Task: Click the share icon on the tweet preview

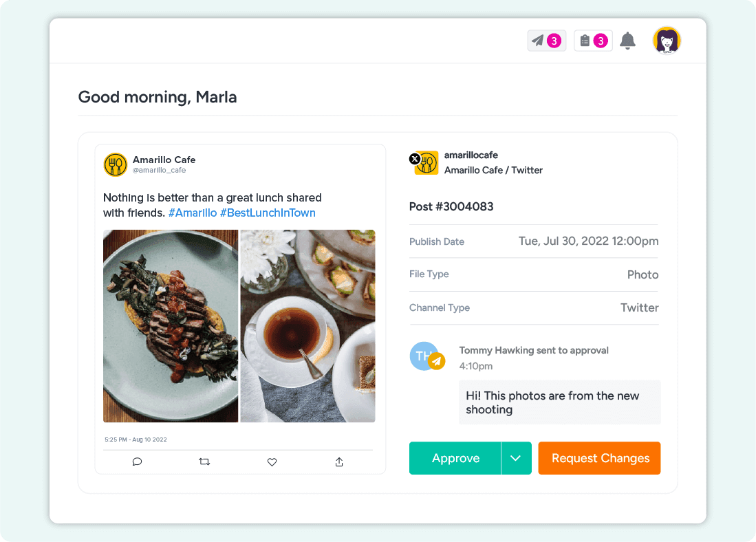Action: pyautogui.click(x=338, y=462)
